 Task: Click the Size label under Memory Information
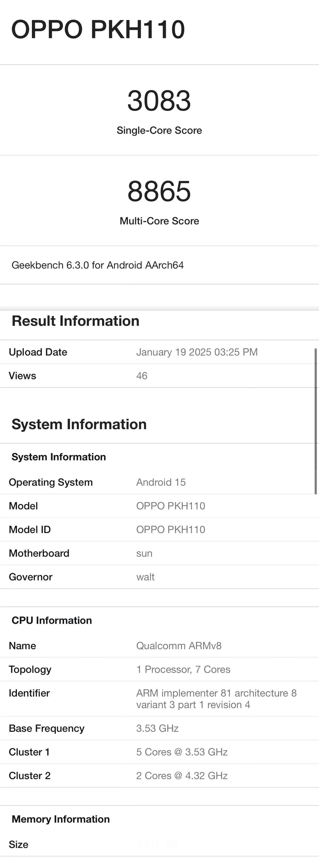click(18, 844)
